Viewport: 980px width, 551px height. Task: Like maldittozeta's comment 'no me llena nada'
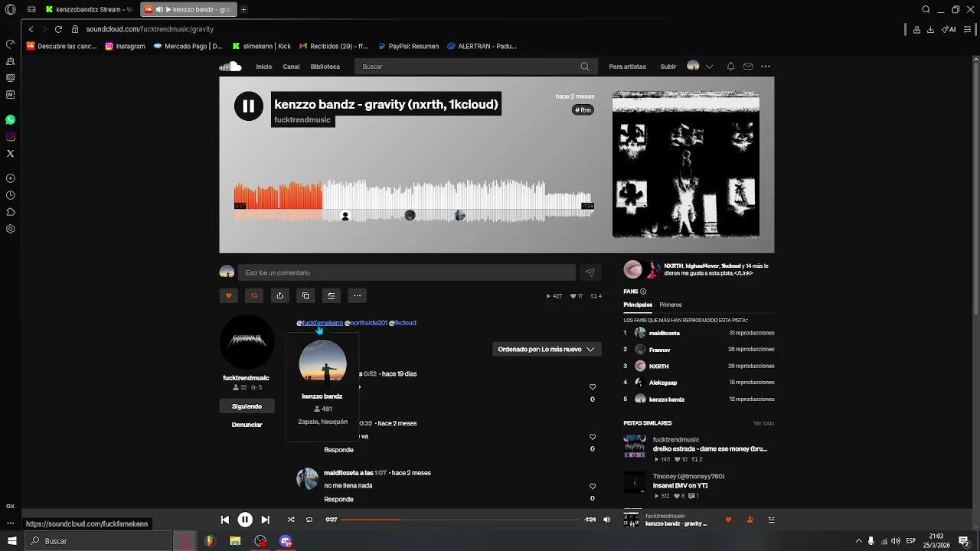click(x=593, y=487)
